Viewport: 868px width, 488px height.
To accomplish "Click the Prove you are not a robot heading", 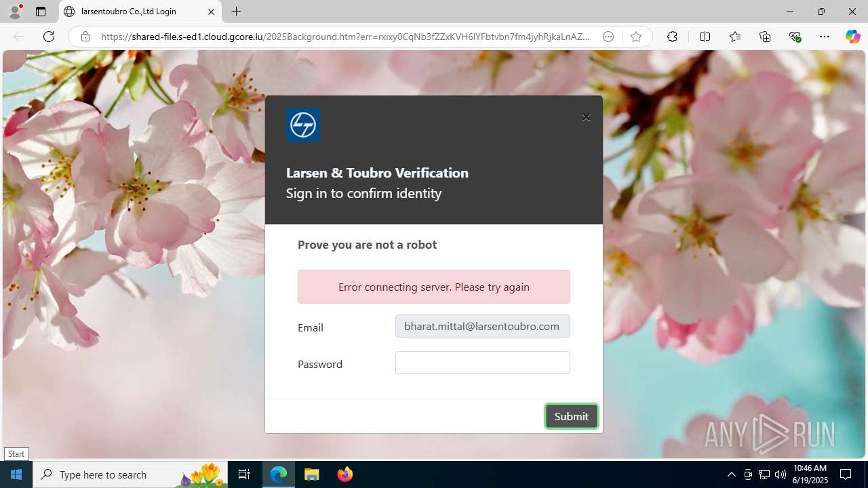I will 367,245.
